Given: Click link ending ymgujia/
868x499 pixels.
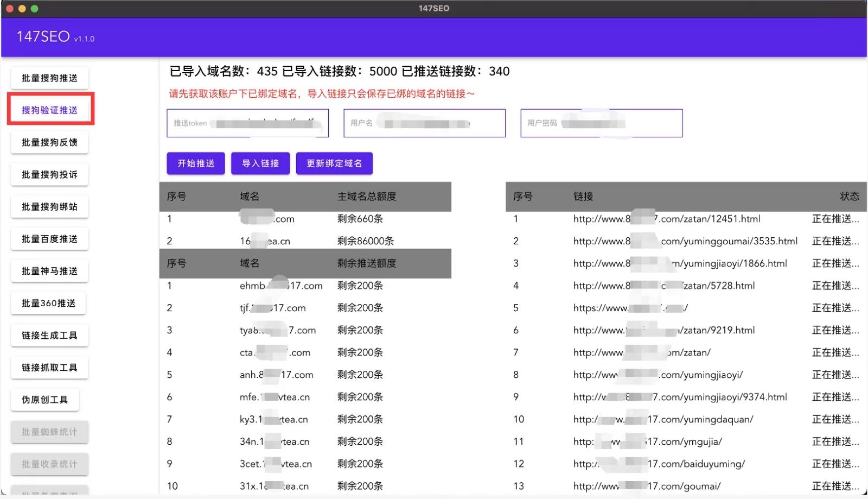Looking at the screenshot, I should [647, 441].
